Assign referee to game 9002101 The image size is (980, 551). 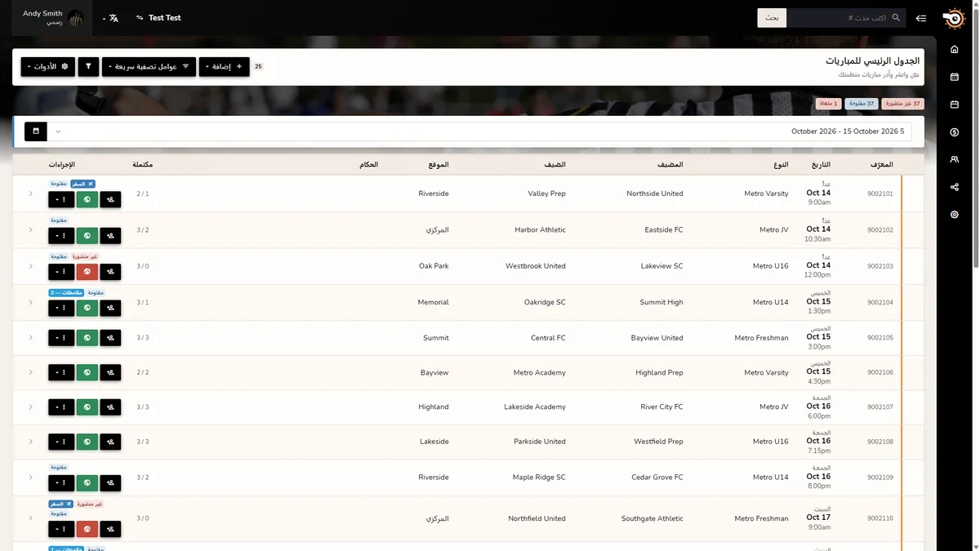tap(110, 199)
